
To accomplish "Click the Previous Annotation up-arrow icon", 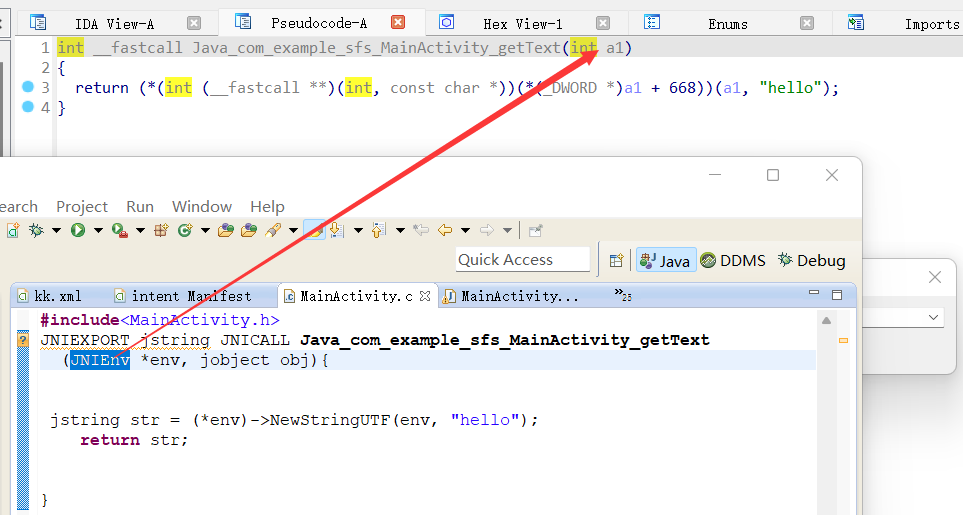I will (379, 231).
